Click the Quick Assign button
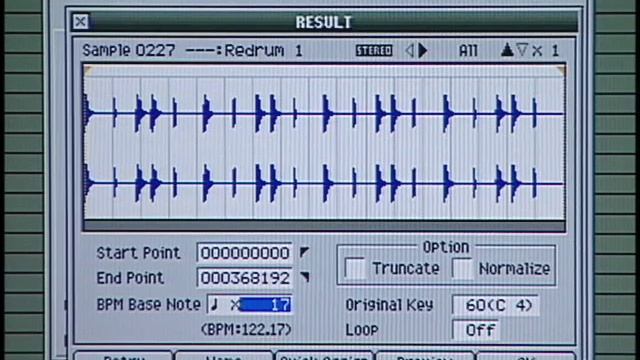The width and height of the screenshot is (640, 360). [x=324, y=356]
